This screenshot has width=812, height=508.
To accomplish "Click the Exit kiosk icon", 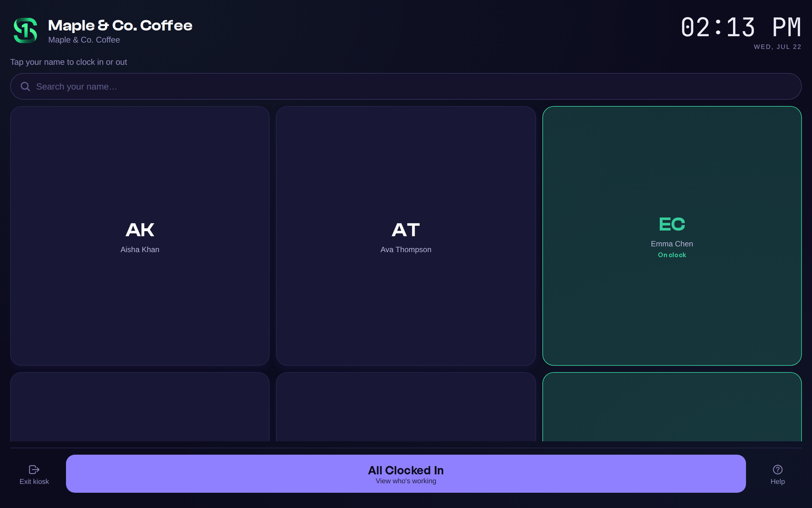I will point(34,469).
